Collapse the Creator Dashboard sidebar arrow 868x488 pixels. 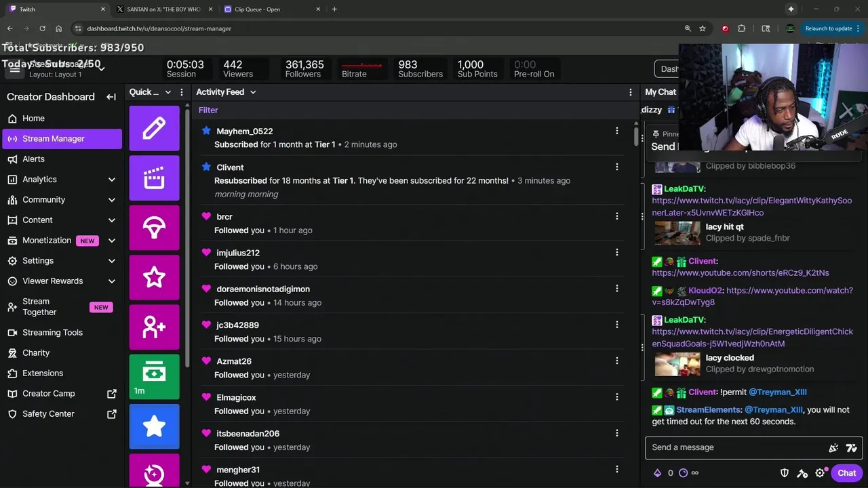point(111,97)
